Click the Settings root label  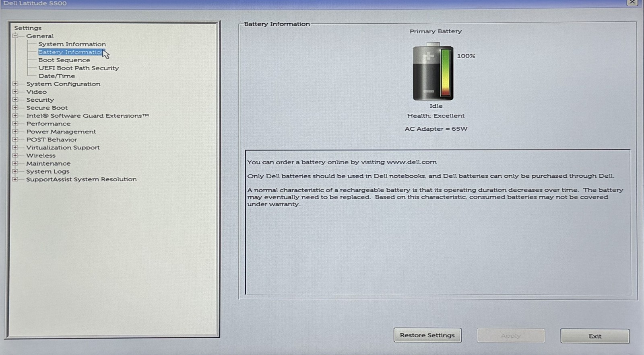pyautogui.click(x=28, y=28)
